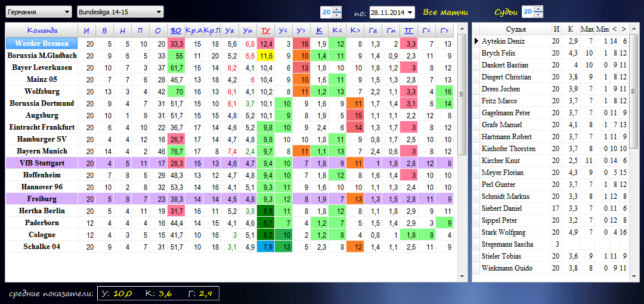Select the Freiburg team
644x304 pixels.
42,199
